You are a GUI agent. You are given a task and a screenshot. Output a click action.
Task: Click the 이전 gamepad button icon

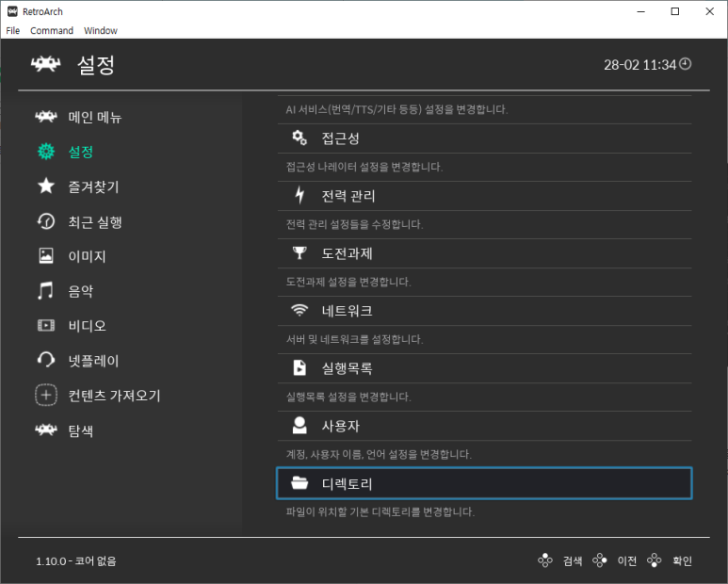point(600,560)
